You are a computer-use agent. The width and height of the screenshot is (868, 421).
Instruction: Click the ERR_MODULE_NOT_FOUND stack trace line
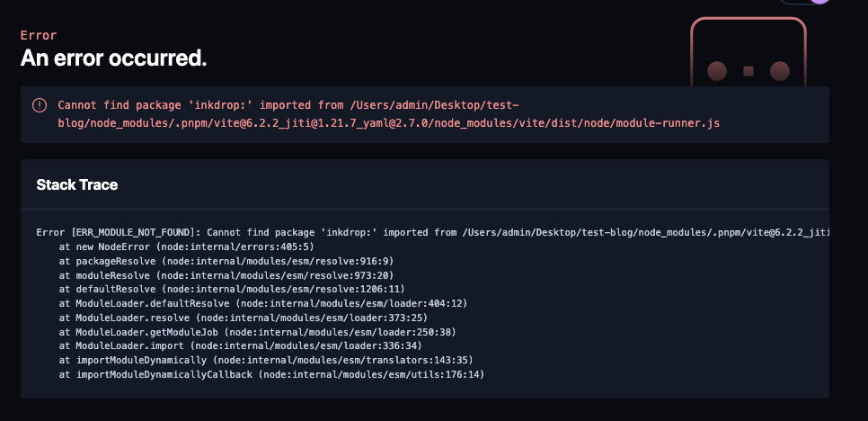click(x=432, y=232)
